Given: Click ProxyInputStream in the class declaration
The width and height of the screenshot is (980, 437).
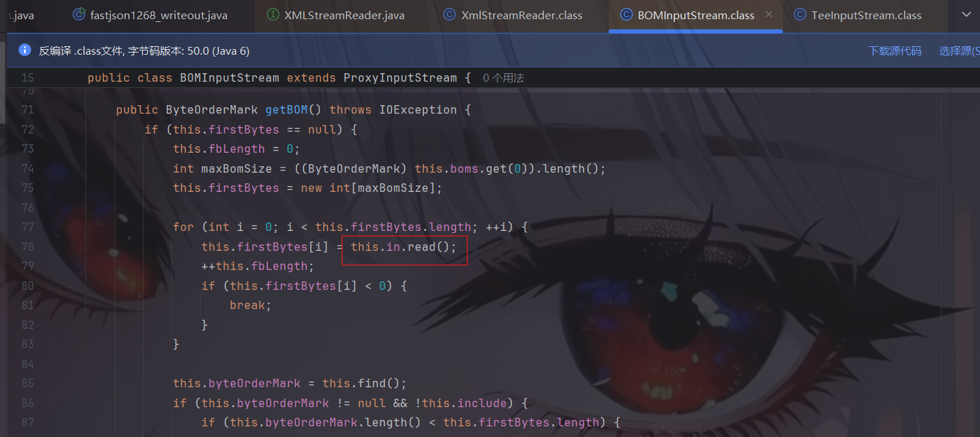Looking at the screenshot, I should pyautogui.click(x=400, y=77).
